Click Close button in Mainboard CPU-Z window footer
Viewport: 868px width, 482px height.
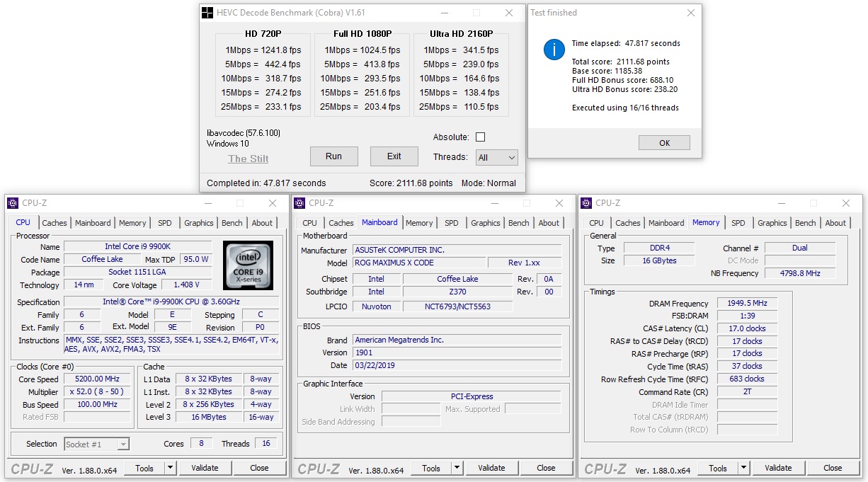pyautogui.click(x=546, y=468)
